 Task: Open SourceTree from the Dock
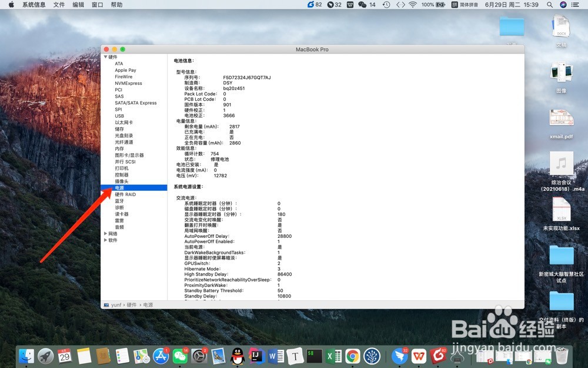(x=372, y=356)
